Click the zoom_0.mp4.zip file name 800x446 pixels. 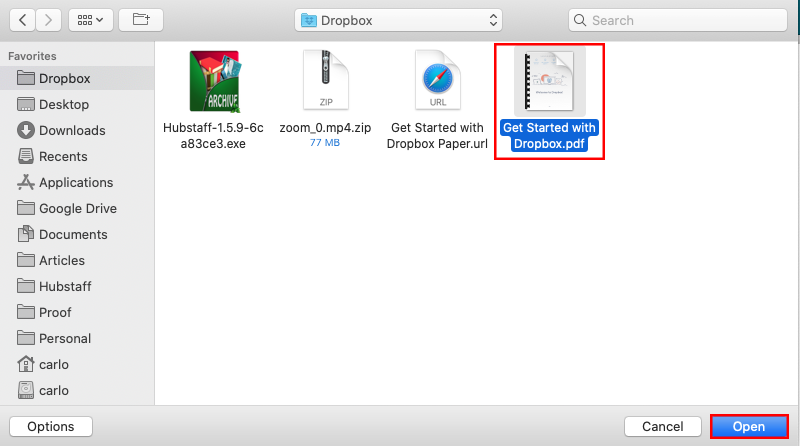[325, 128]
